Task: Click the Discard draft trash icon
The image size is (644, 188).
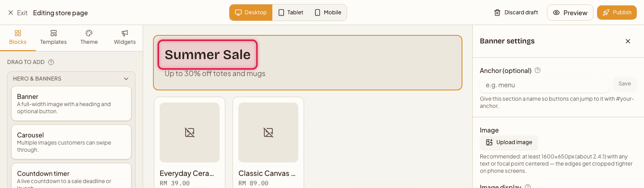Action: (x=497, y=13)
